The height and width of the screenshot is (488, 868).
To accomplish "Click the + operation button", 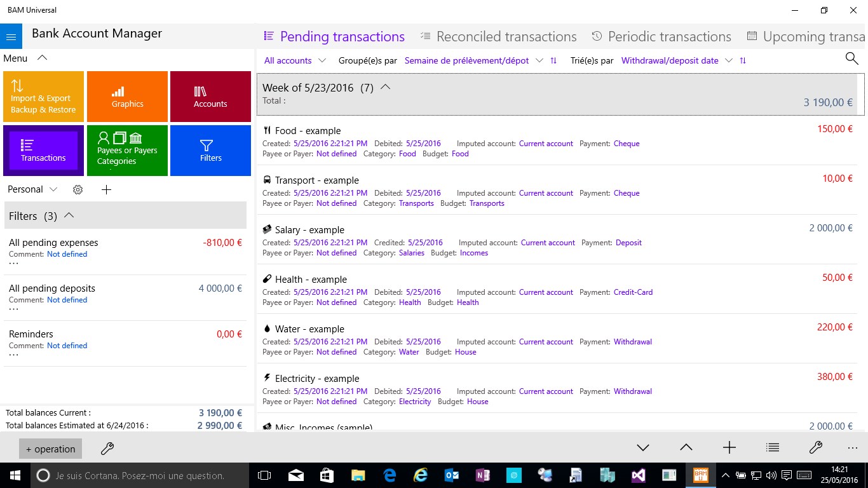I will [x=50, y=449].
